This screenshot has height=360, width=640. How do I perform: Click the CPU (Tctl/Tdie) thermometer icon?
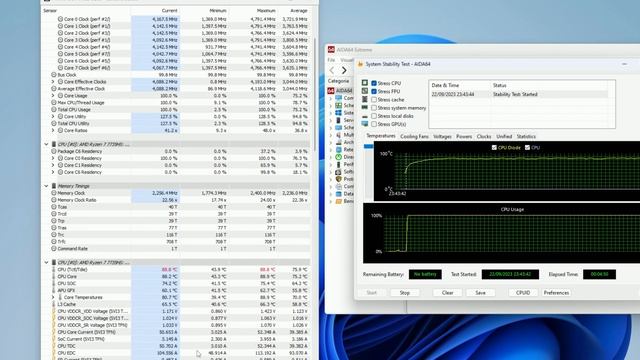[x=53, y=269]
